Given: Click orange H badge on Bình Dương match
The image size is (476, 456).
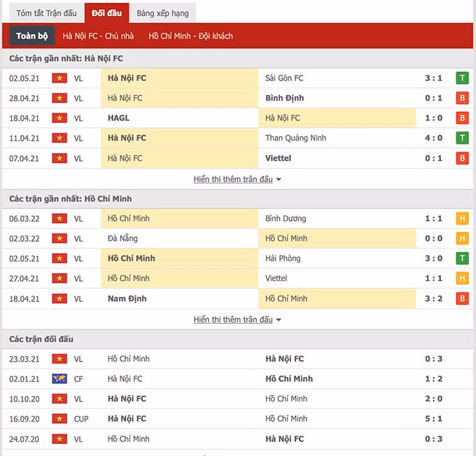Looking at the screenshot, I should (x=462, y=218).
